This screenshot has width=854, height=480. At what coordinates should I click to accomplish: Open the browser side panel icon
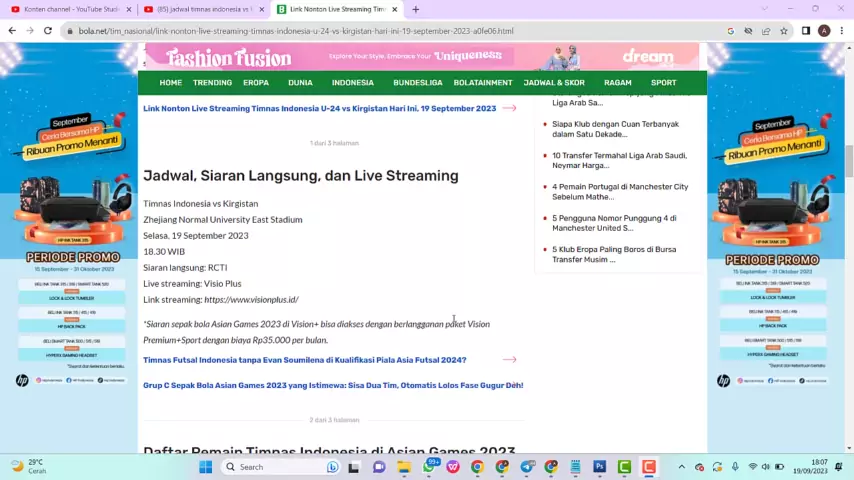pyautogui.click(x=805, y=31)
